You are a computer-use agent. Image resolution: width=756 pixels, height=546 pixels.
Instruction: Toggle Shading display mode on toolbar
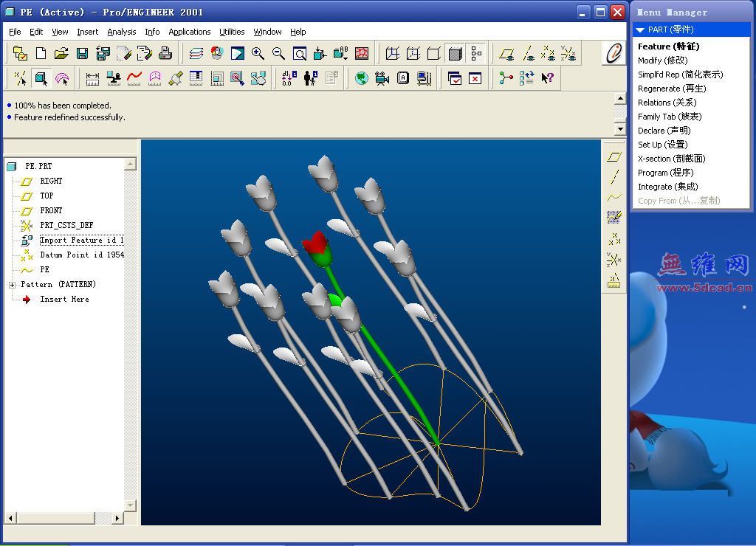coord(455,54)
